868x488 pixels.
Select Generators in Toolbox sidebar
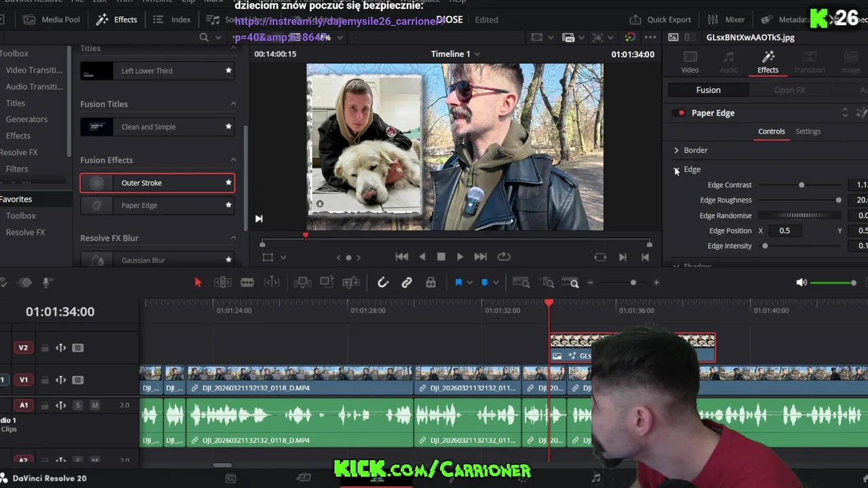pos(26,119)
